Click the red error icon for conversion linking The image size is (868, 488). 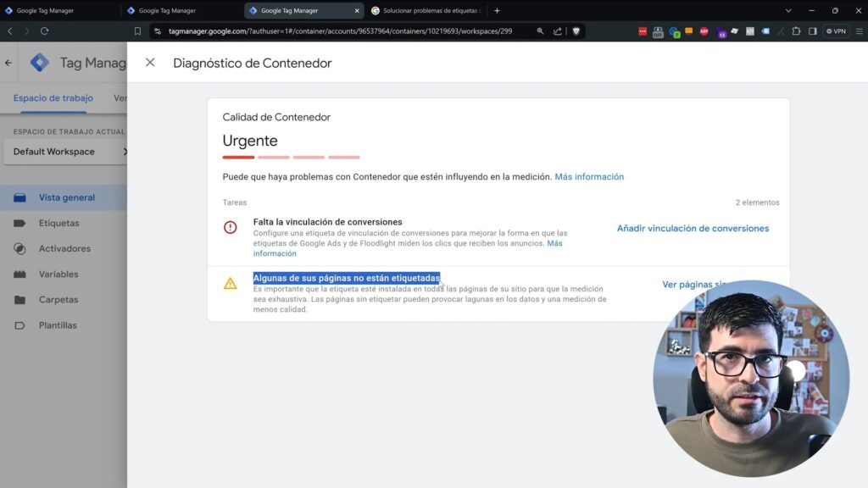(231, 227)
